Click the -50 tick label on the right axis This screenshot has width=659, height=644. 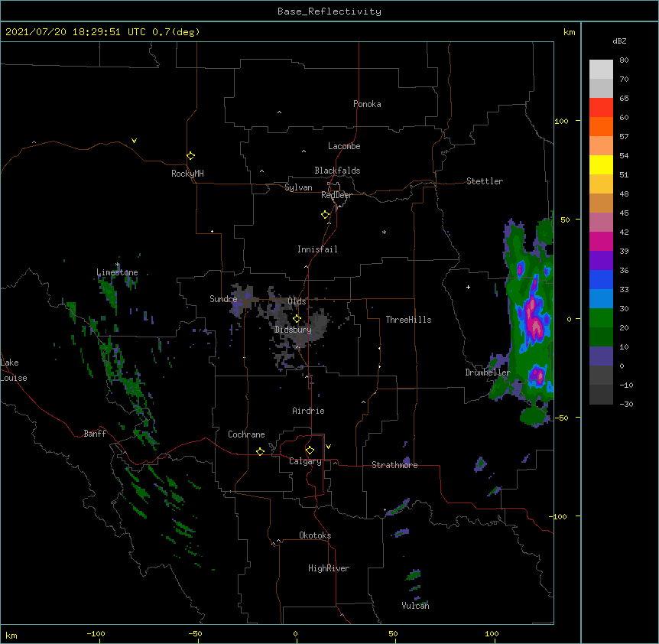(x=561, y=418)
